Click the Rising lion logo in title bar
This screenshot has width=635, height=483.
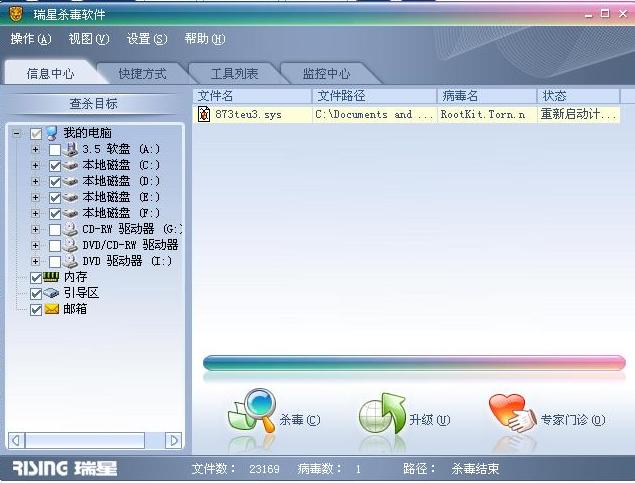coord(15,14)
